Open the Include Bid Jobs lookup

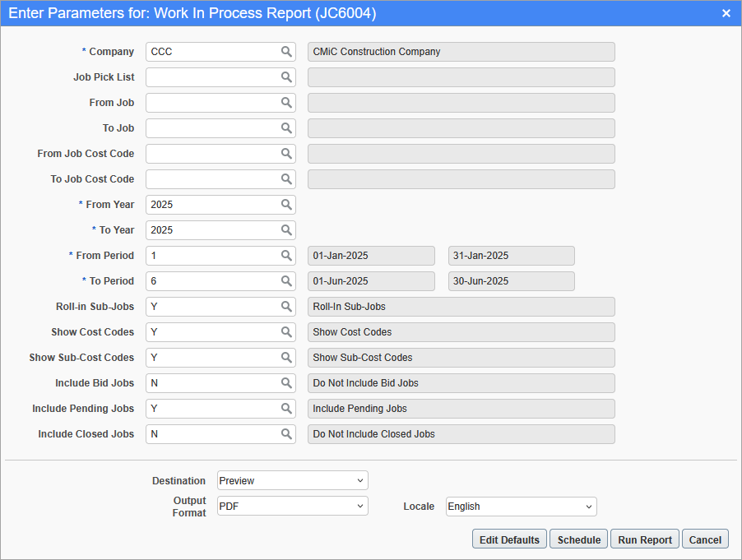tap(287, 382)
